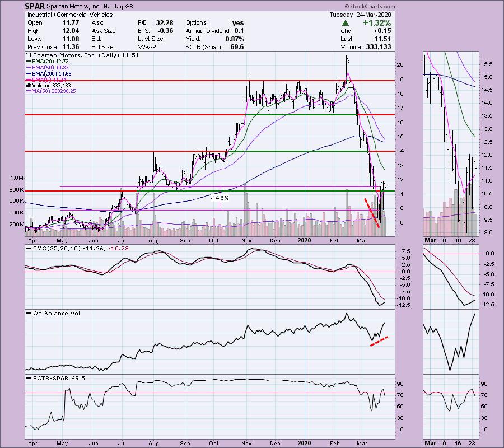Click the EPS value -0.36
The height and width of the screenshot is (448, 504).
click(x=165, y=31)
